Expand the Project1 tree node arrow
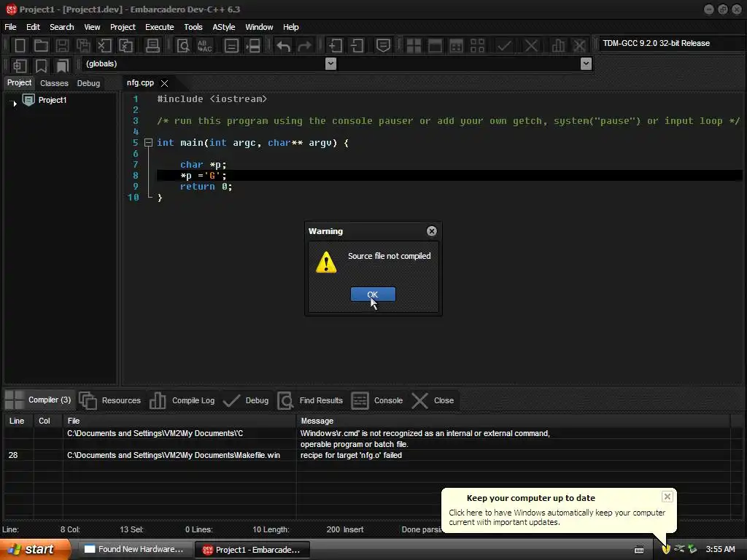 [15, 103]
